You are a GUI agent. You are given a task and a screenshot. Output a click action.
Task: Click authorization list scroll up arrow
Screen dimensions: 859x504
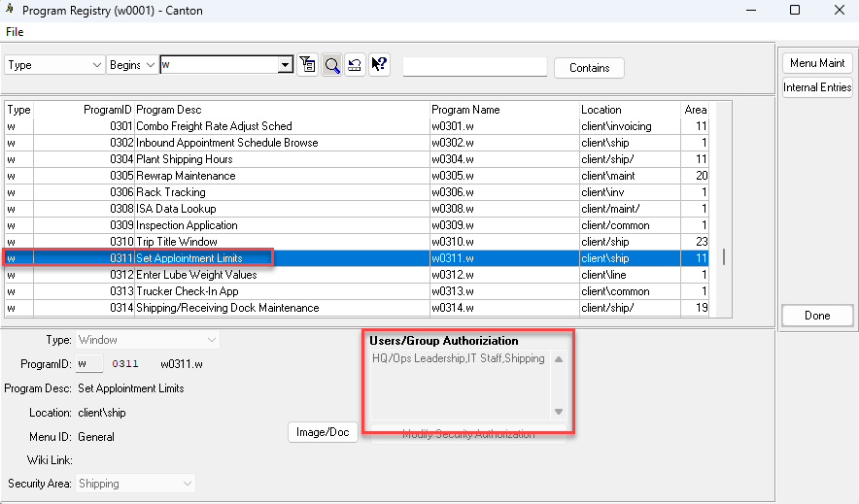pos(558,359)
